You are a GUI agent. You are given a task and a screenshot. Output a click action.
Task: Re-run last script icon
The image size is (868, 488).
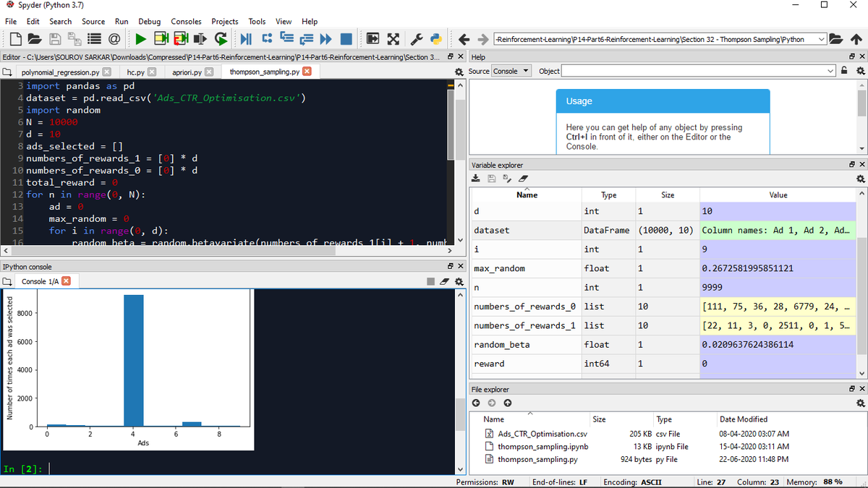pos(220,39)
